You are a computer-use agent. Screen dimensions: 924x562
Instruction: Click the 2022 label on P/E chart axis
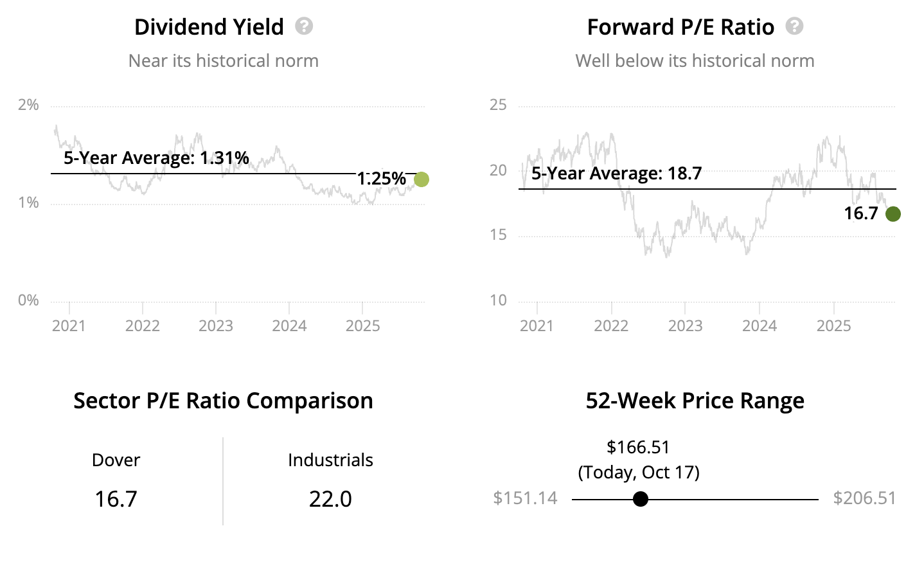610,326
